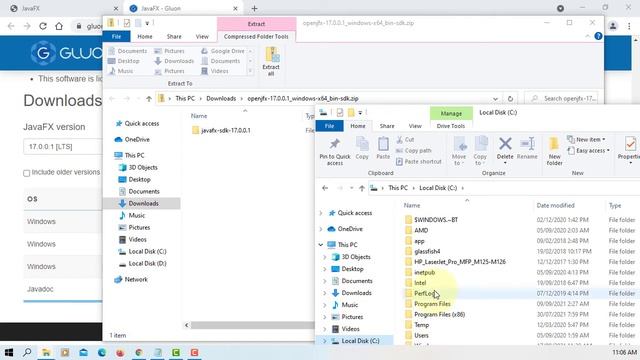Open View tab in Local Disk window

(415, 126)
